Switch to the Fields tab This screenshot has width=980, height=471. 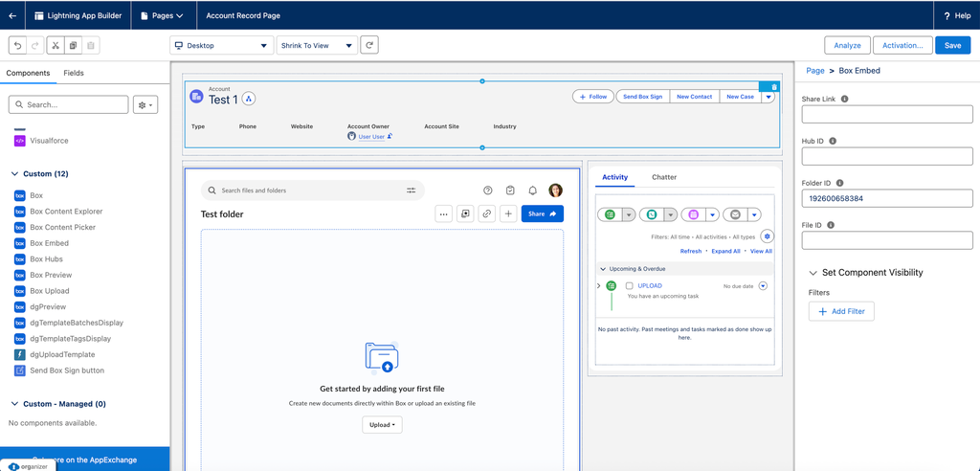tap(74, 73)
